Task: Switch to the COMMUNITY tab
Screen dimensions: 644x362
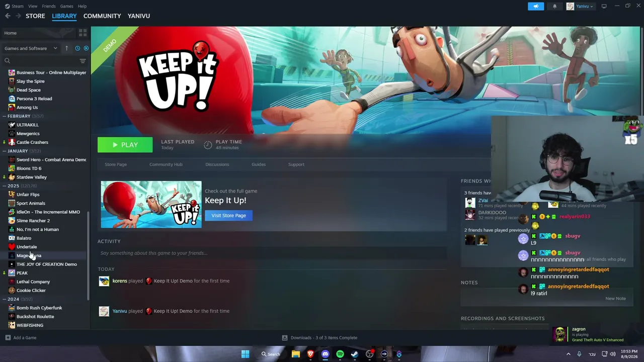Action: tap(102, 16)
